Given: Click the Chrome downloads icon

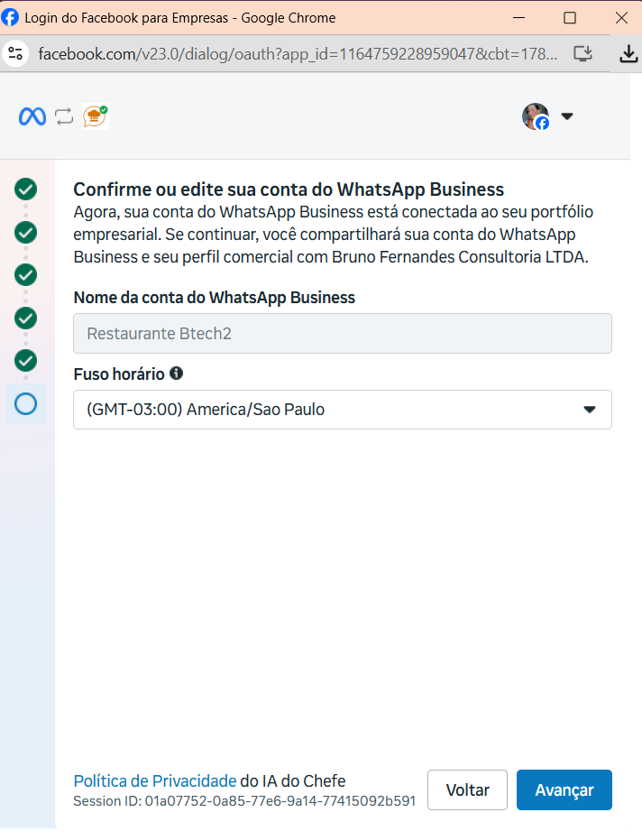Looking at the screenshot, I should [628, 53].
